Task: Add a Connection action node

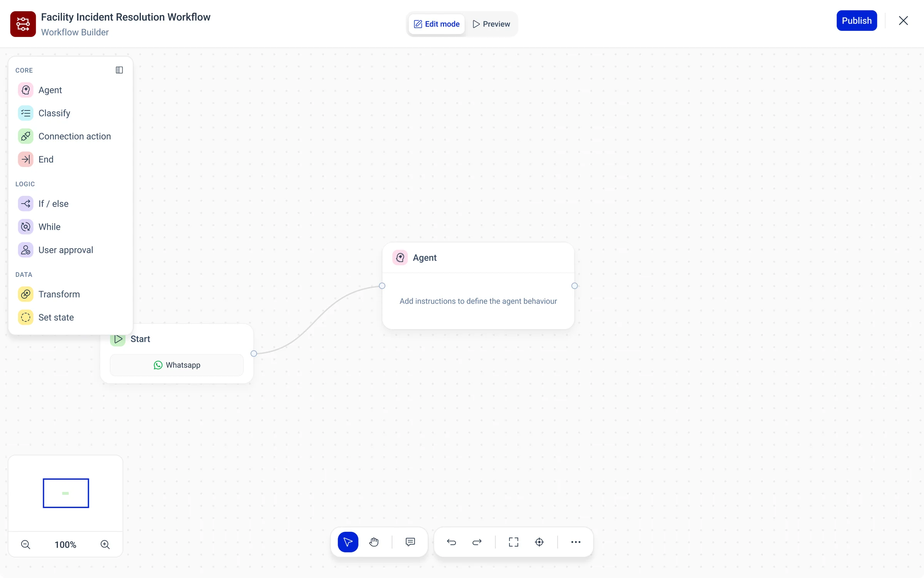Action: pos(70,136)
